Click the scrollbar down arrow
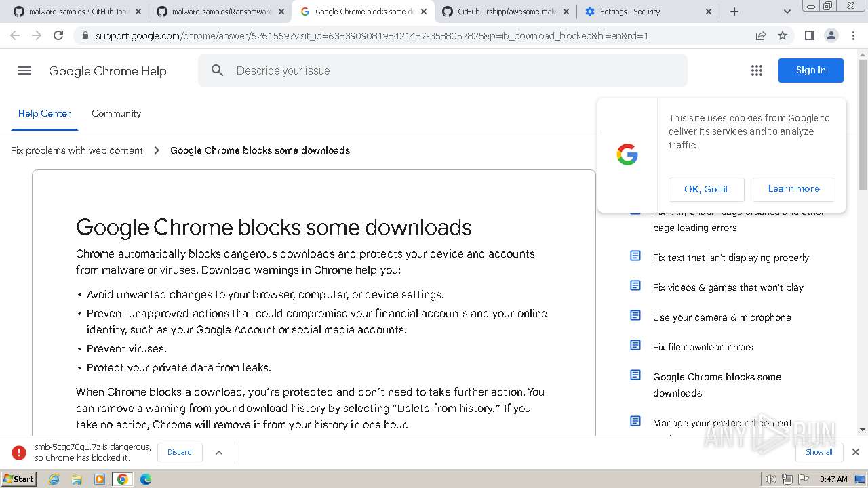The image size is (868, 488). point(862,430)
